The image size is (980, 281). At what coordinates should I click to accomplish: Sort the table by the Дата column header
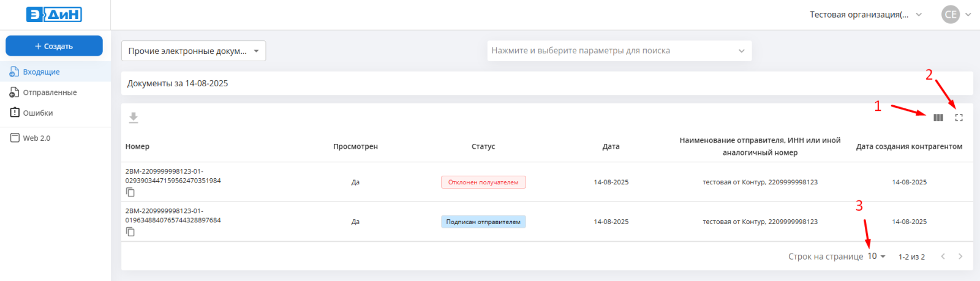click(x=611, y=146)
